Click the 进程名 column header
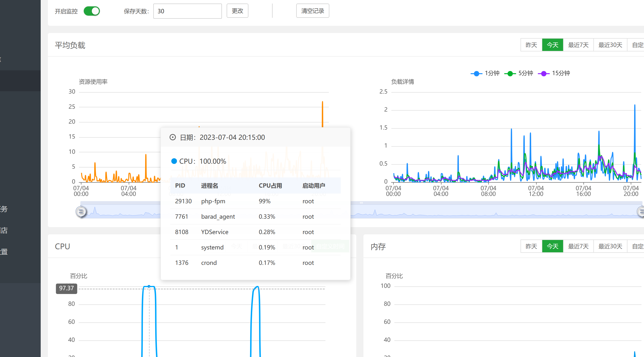 click(x=209, y=185)
